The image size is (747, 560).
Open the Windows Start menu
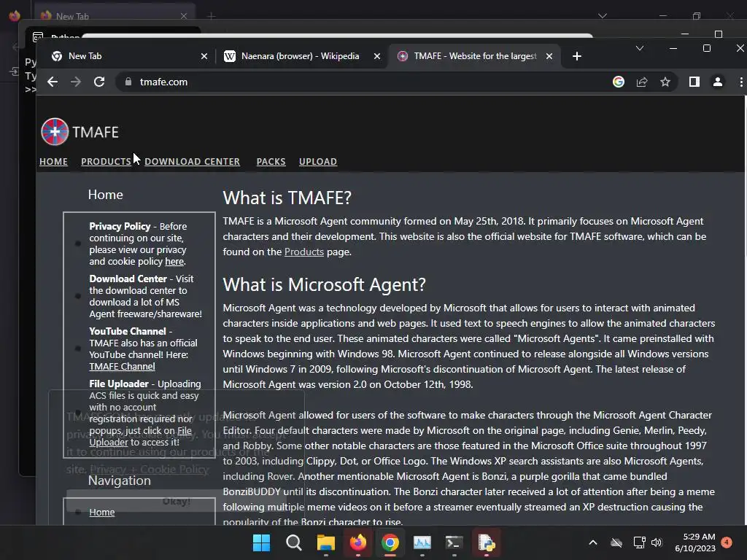click(261, 542)
